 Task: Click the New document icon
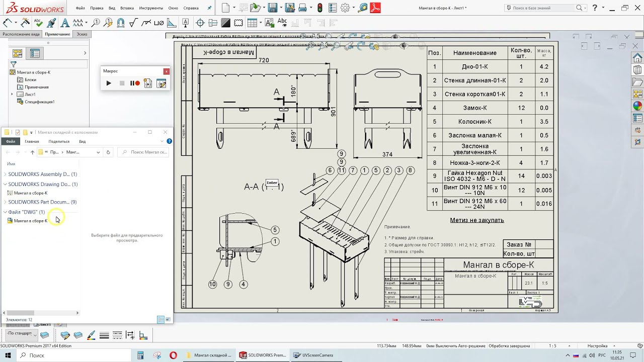click(225, 8)
